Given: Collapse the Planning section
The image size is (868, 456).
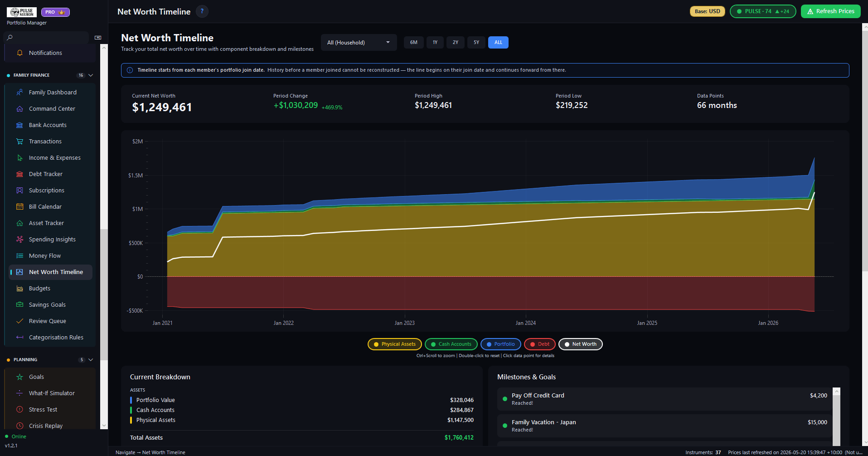Looking at the screenshot, I should (x=91, y=360).
